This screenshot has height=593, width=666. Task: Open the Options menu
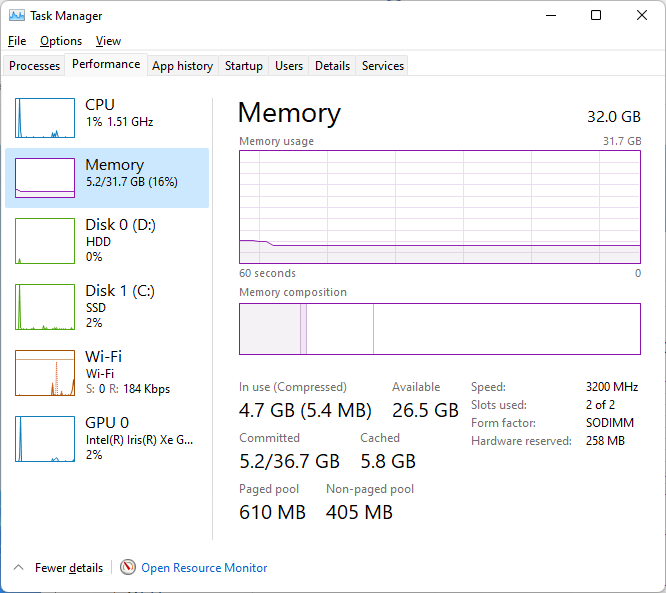61,41
